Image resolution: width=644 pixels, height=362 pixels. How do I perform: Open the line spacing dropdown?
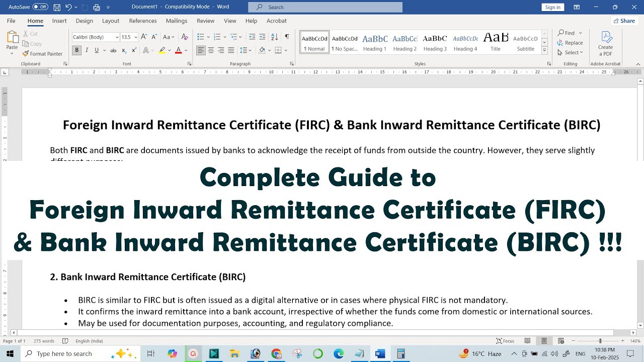(246, 50)
